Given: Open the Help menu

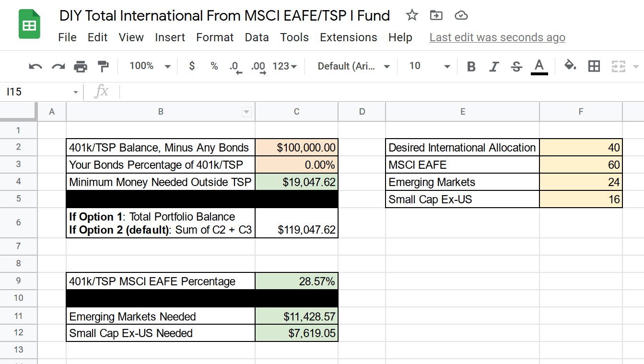Looking at the screenshot, I should [x=400, y=37].
